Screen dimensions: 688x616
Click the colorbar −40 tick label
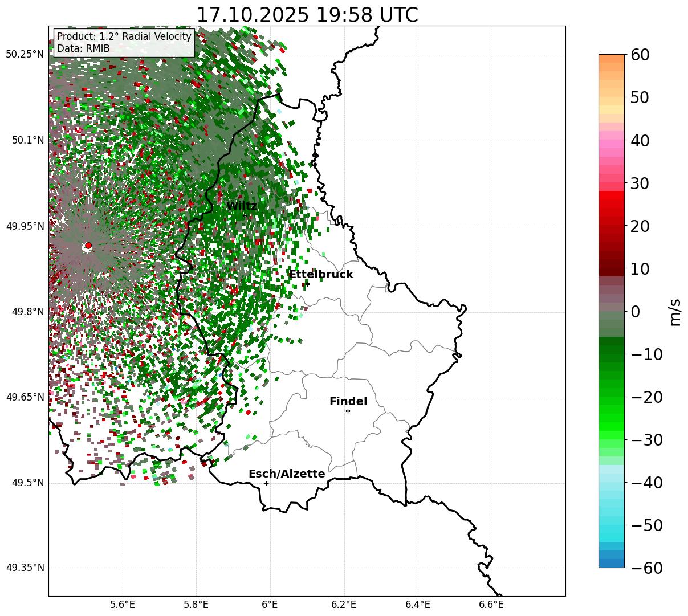point(646,483)
